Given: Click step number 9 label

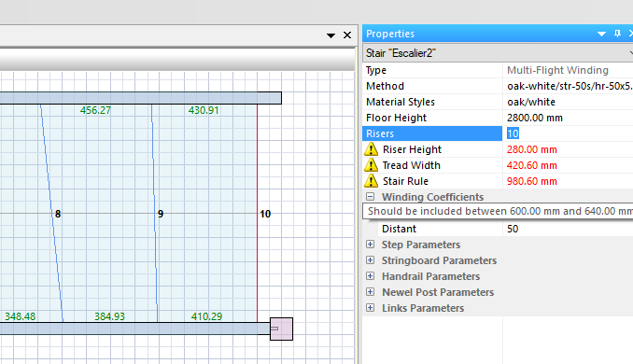Looking at the screenshot, I should [x=161, y=214].
